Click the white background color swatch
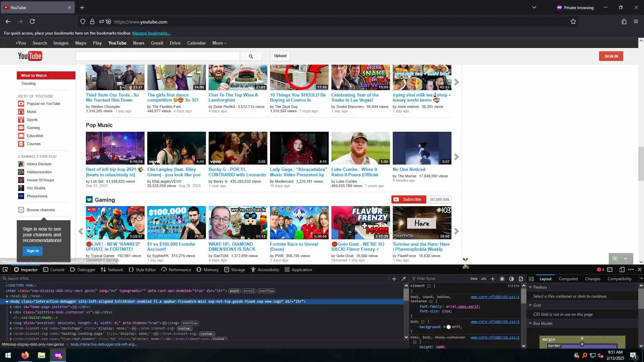Viewport: 644px width, 362px height. (448, 327)
